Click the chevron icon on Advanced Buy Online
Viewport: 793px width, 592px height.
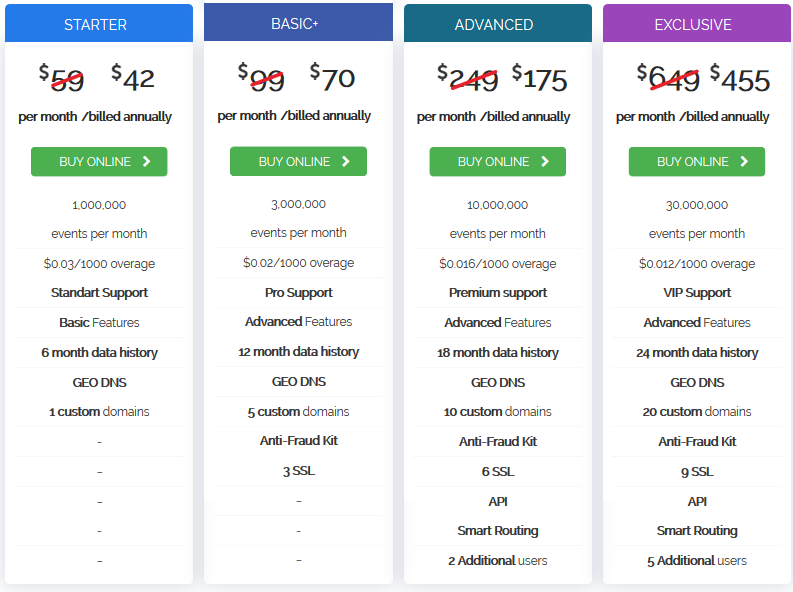[x=545, y=161]
